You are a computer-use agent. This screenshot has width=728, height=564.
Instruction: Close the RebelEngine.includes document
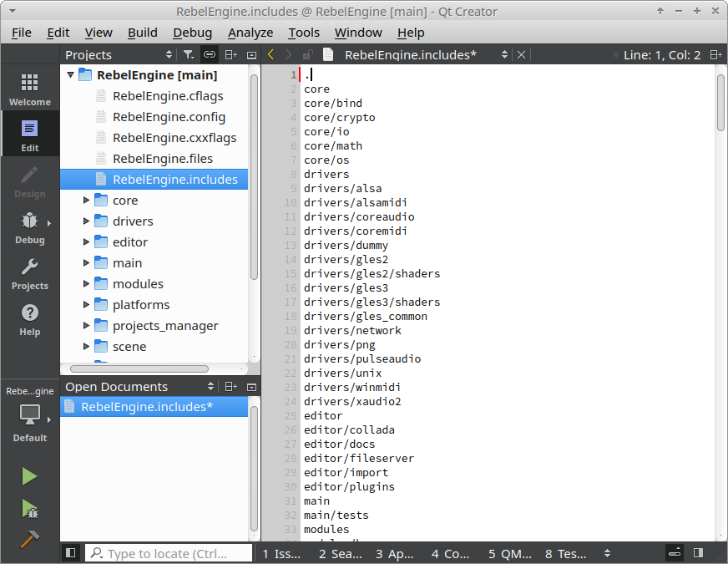[522, 55]
